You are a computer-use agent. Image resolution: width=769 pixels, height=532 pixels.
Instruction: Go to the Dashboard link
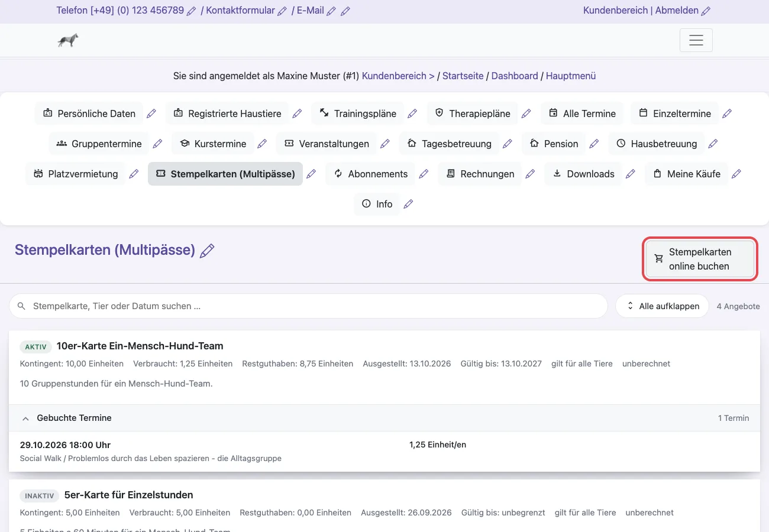[515, 76]
